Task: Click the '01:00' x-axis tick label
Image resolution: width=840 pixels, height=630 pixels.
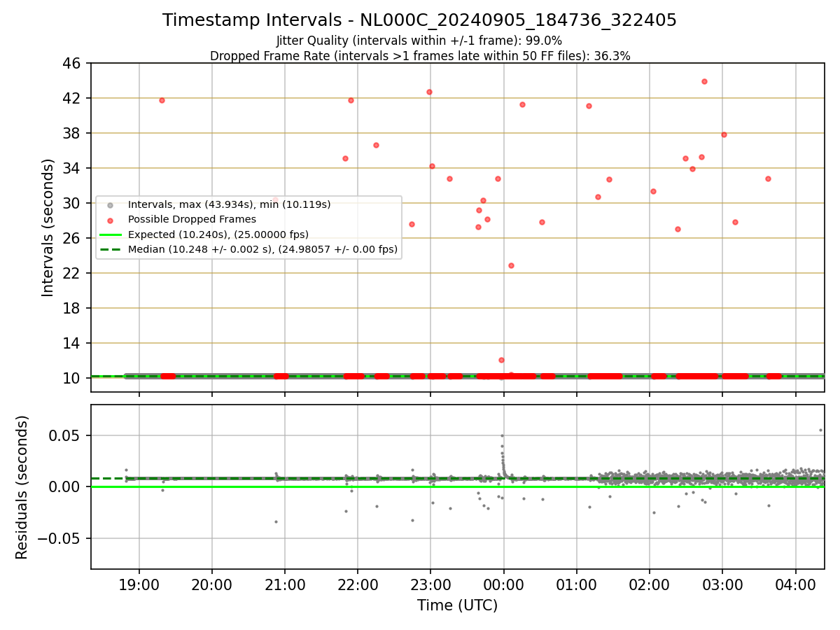Action: click(576, 586)
